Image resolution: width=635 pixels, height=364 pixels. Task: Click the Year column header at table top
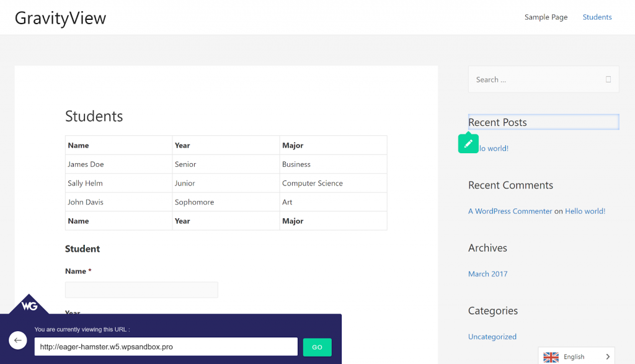[x=226, y=145]
